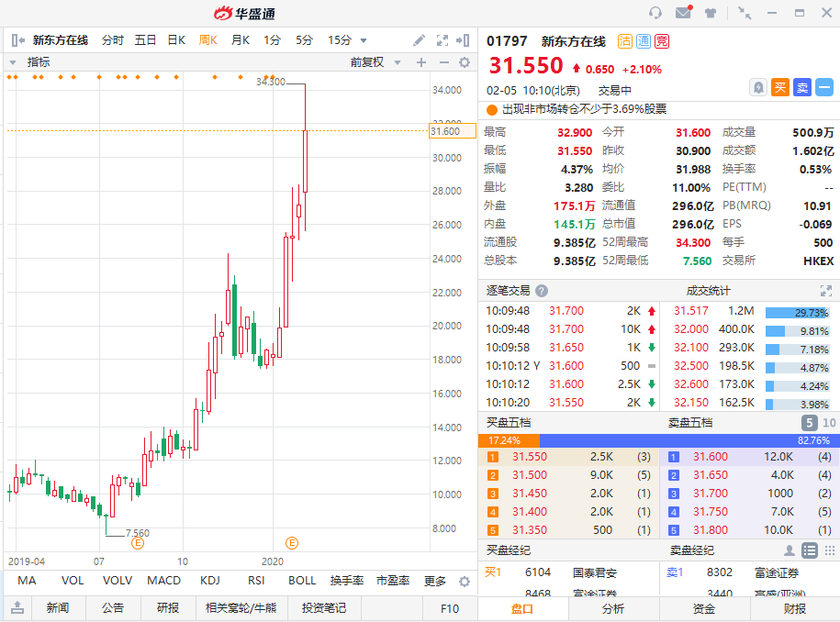Select the drawing pencil tool
Image resolution: width=840 pixels, height=622 pixels.
[x=419, y=40]
